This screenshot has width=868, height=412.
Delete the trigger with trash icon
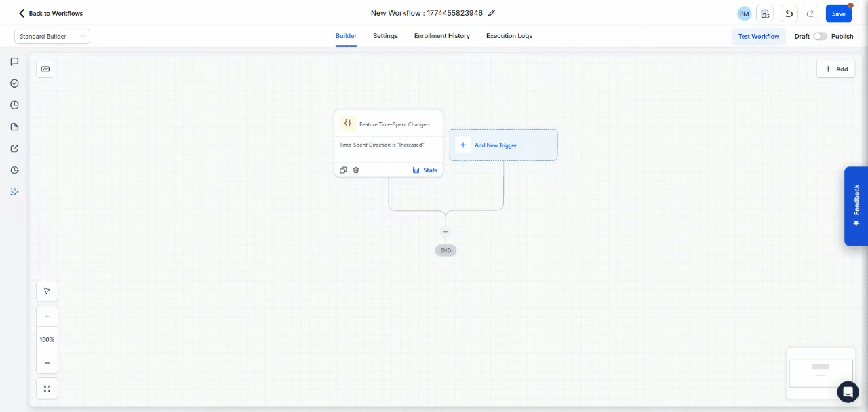pos(356,170)
